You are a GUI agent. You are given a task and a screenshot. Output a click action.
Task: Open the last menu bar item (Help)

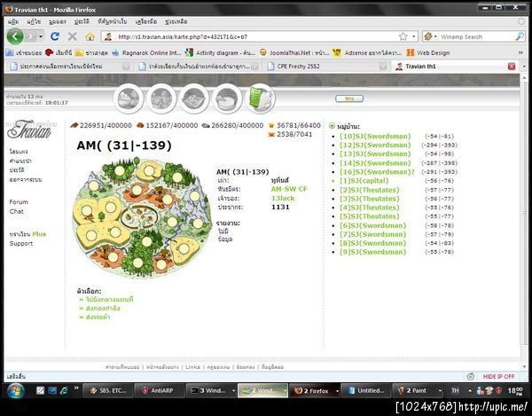click(176, 21)
